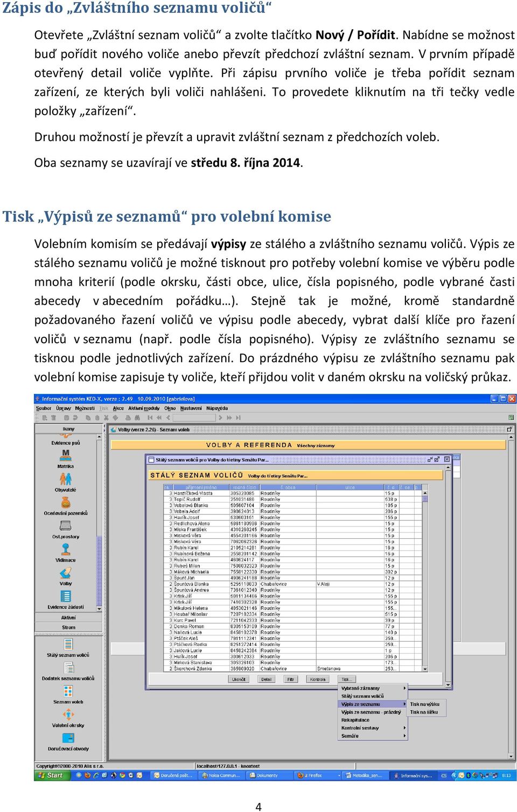Open the Stálý seznam voličů icon

[68, 644]
